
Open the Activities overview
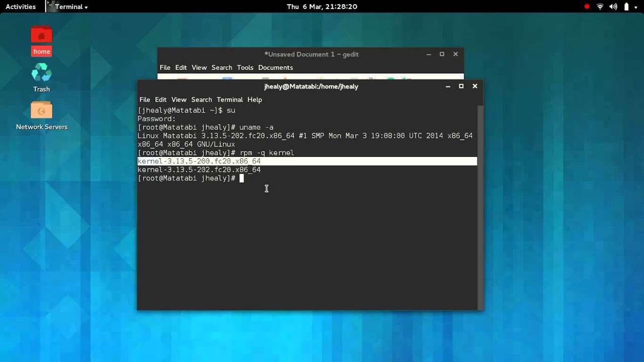pos(21,7)
